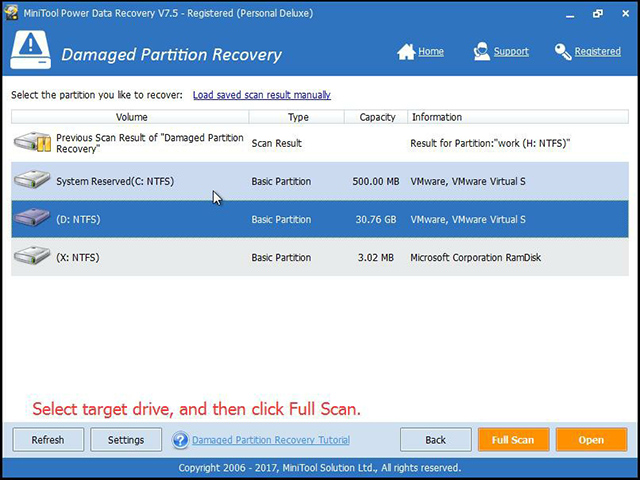Click VMware Virtual S information in D: row
This screenshot has height=480, width=640.
pos(468,220)
